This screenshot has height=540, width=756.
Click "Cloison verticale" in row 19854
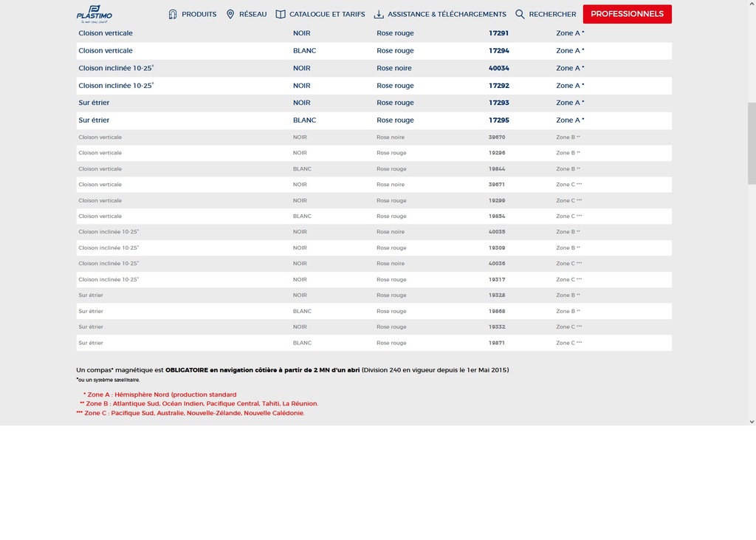100,216
